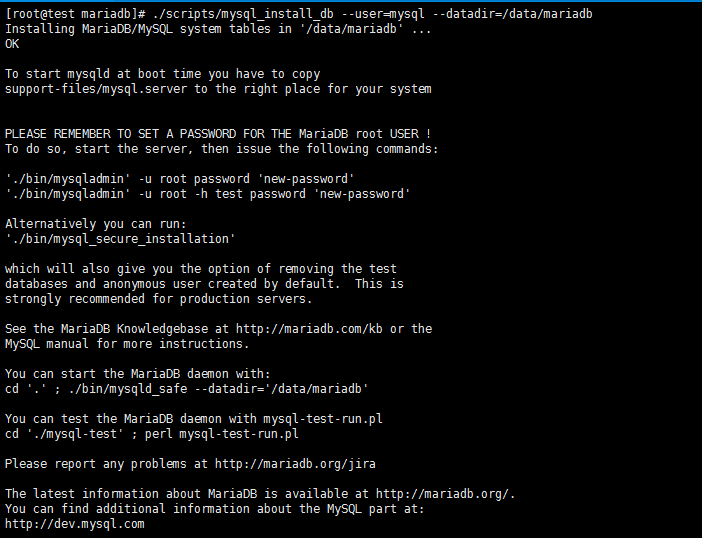Click 'Installing MariaDB/MySQL system tables' line
Image resolution: width=702 pixels, height=538 pixels.
click(218, 29)
